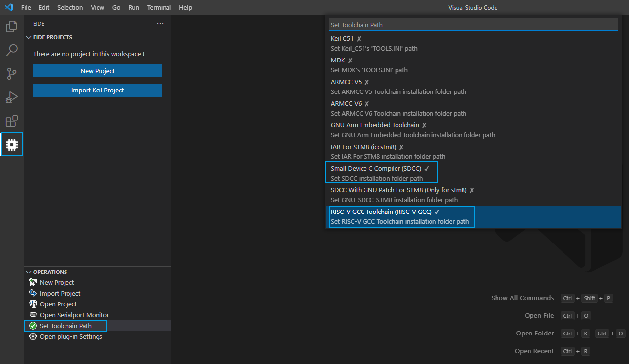Image resolution: width=629 pixels, height=364 pixels.
Task: Open the View menu
Action: [98, 7]
